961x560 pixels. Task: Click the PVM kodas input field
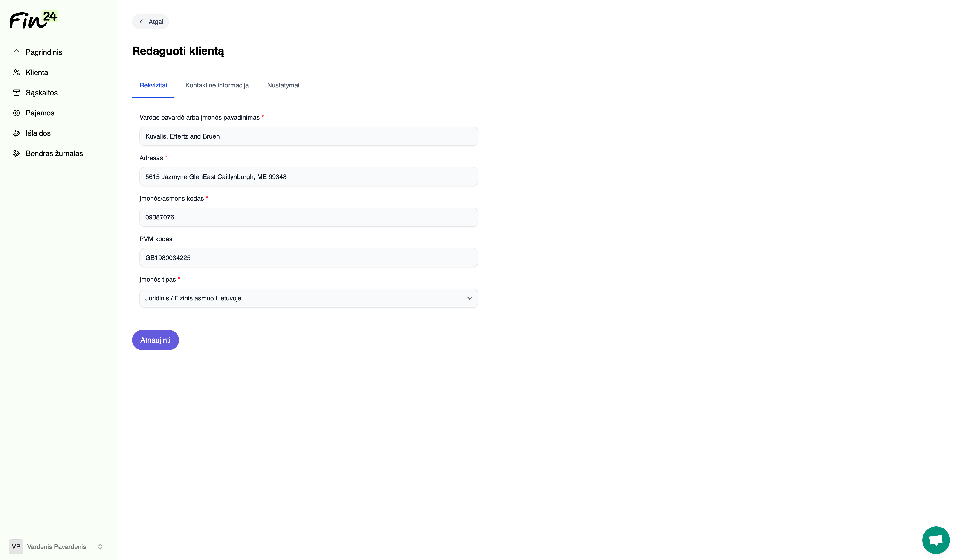pyautogui.click(x=308, y=258)
